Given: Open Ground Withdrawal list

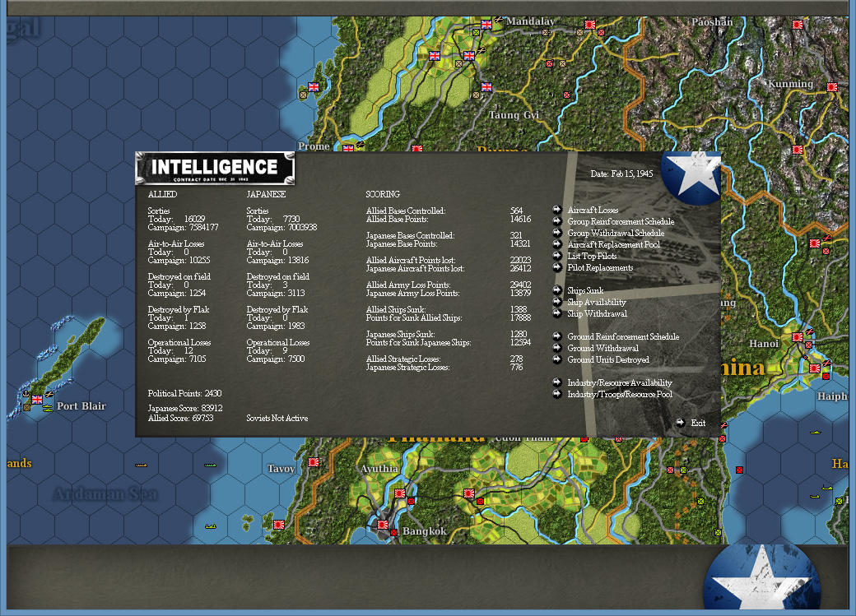Looking at the screenshot, I should tap(602, 348).
